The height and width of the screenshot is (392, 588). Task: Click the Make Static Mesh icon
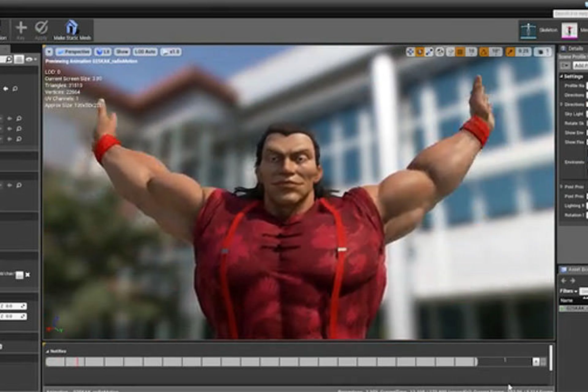click(72, 28)
